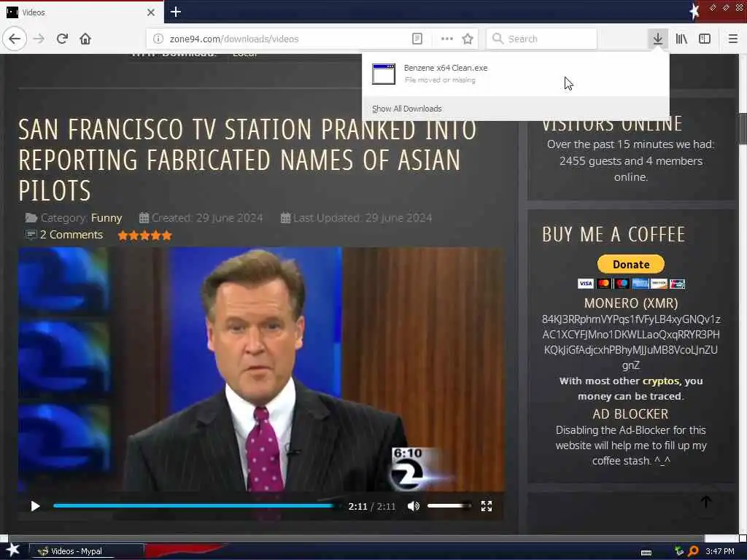Open the hamburger application menu
This screenshot has width=747, height=560.
[733, 39]
